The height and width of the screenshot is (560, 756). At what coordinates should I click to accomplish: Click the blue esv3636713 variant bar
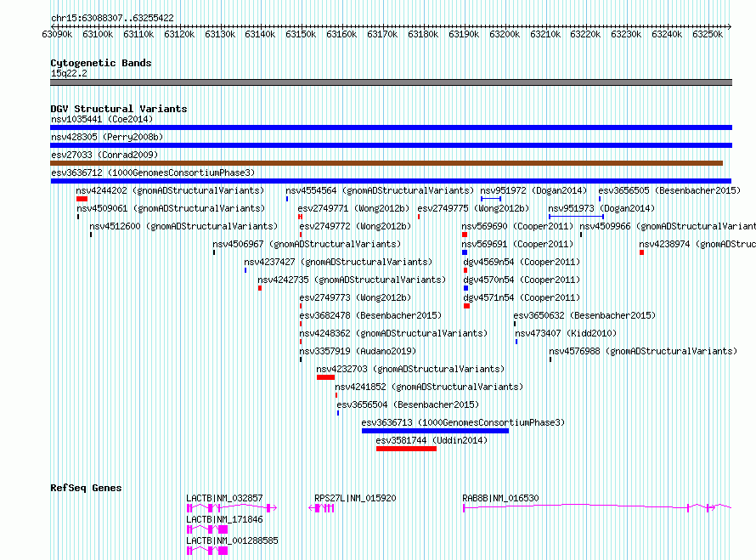pyautogui.click(x=436, y=431)
